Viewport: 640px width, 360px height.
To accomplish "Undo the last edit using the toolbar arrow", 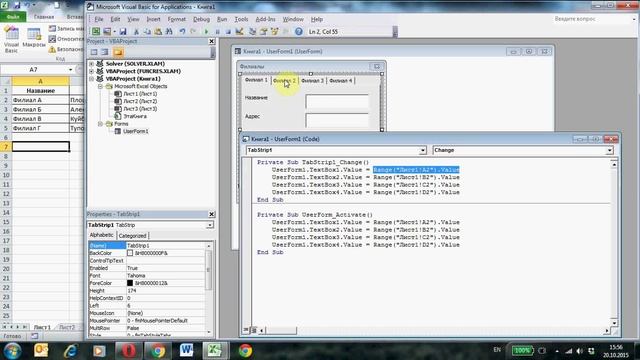I will click(182, 31).
